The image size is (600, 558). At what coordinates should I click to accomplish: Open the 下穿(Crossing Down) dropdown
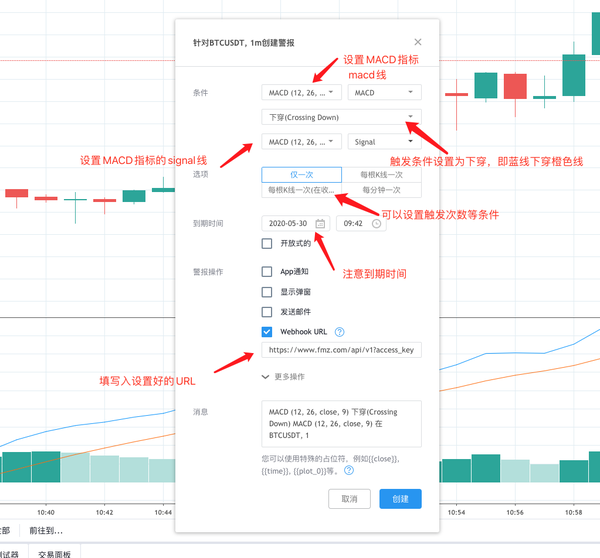click(341, 117)
